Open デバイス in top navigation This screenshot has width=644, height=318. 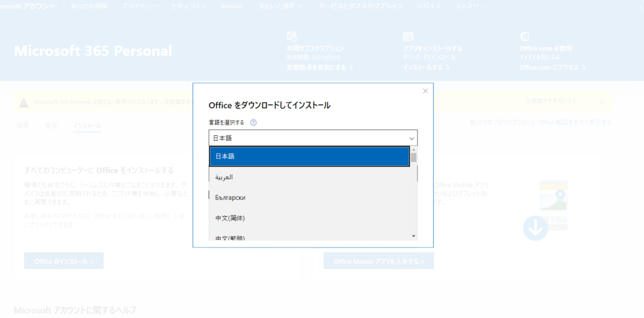(429, 6)
